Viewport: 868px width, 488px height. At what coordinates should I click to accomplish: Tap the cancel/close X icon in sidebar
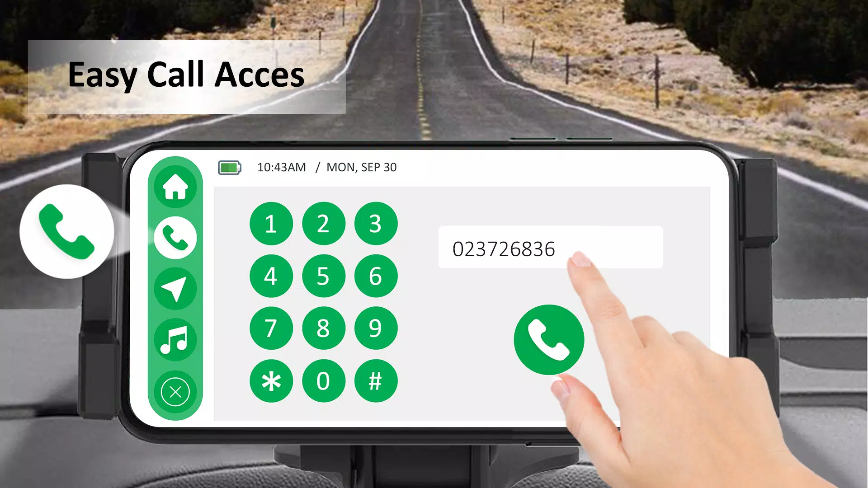(175, 391)
